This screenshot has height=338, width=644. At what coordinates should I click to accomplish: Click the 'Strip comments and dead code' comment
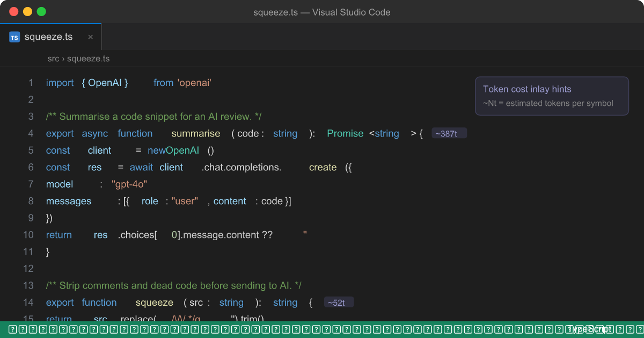click(x=174, y=285)
